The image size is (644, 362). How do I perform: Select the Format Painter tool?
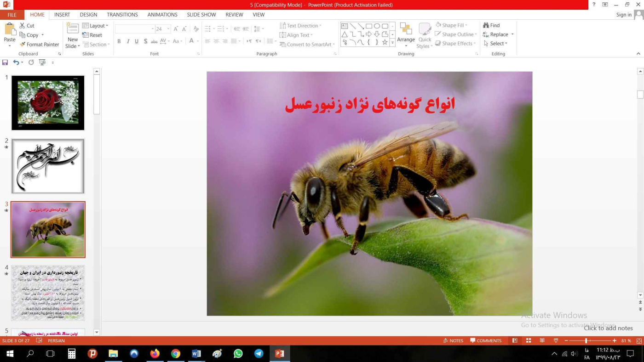coord(39,45)
